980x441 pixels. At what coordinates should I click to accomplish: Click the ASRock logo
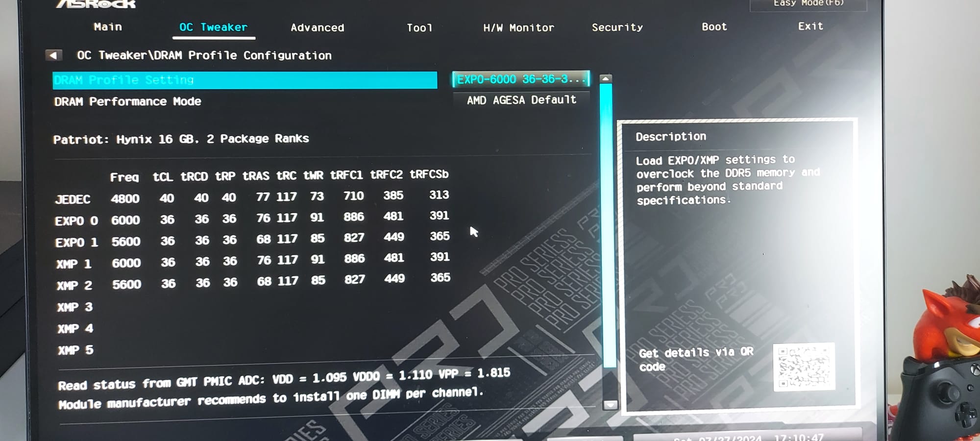click(96, 4)
